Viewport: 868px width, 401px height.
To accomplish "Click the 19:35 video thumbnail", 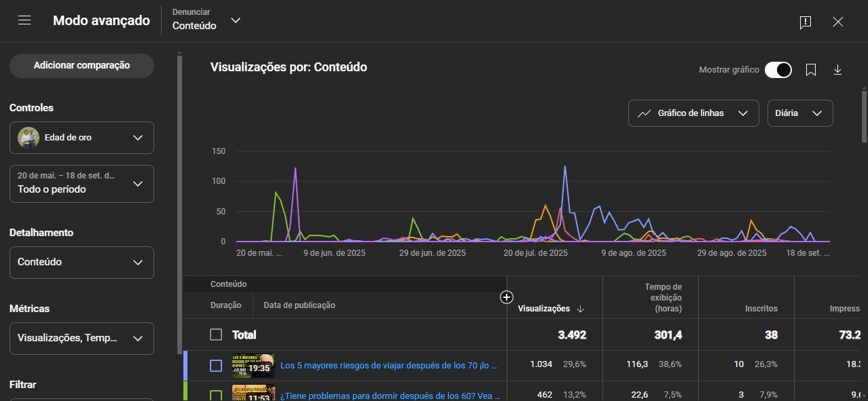I will (253, 366).
